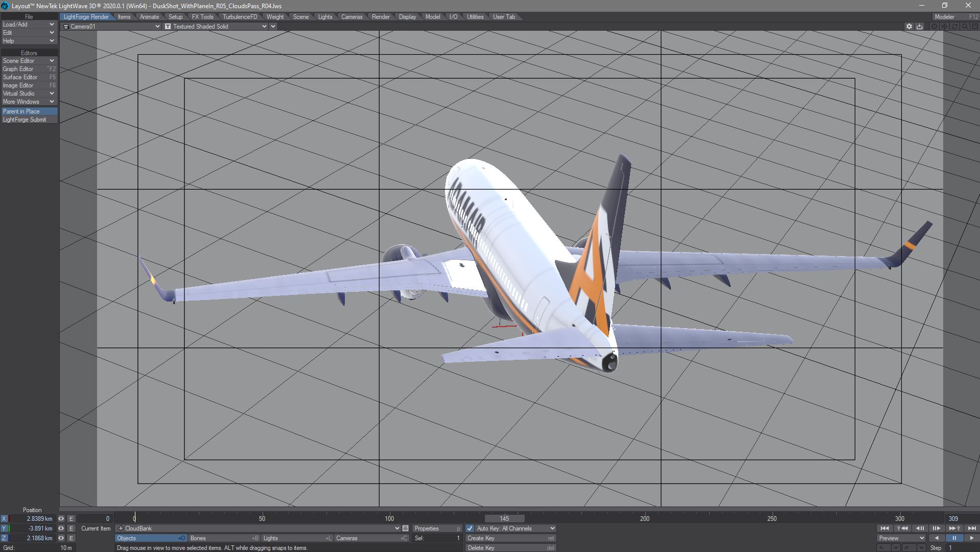Pause playback

[954, 538]
